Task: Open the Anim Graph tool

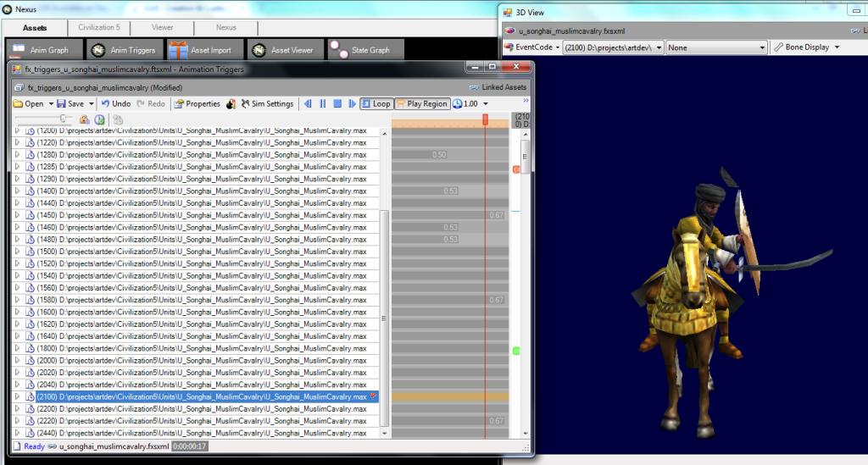Action: click(44, 50)
